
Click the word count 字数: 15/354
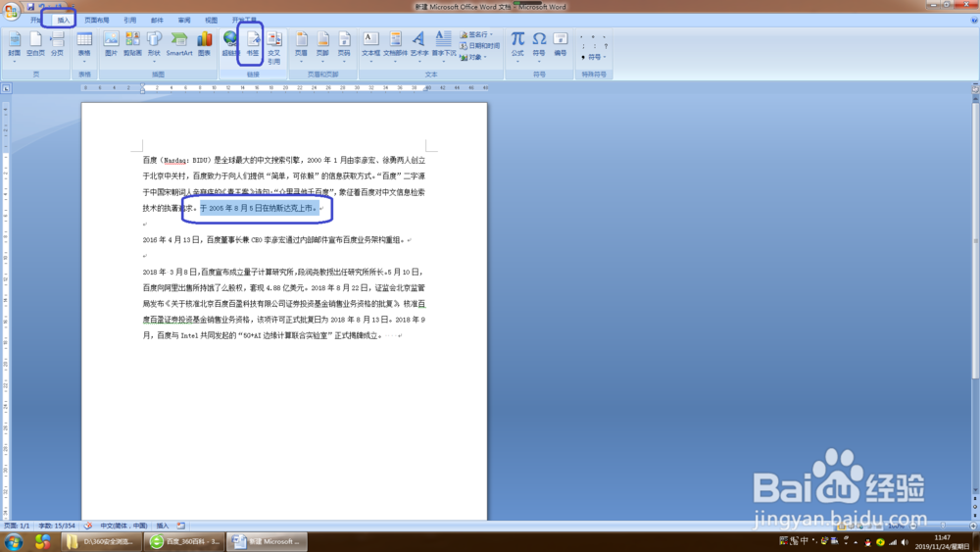tap(57, 526)
